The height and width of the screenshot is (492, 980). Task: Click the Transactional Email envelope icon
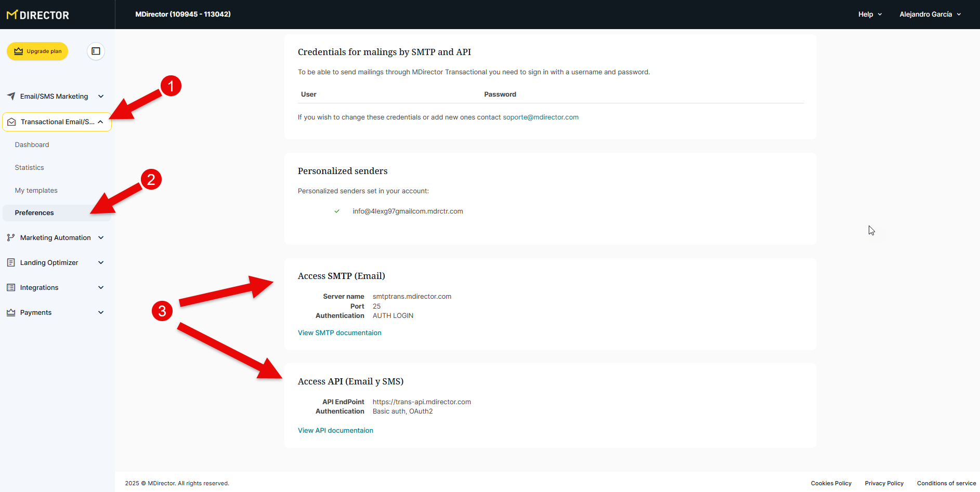[x=11, y=122]
